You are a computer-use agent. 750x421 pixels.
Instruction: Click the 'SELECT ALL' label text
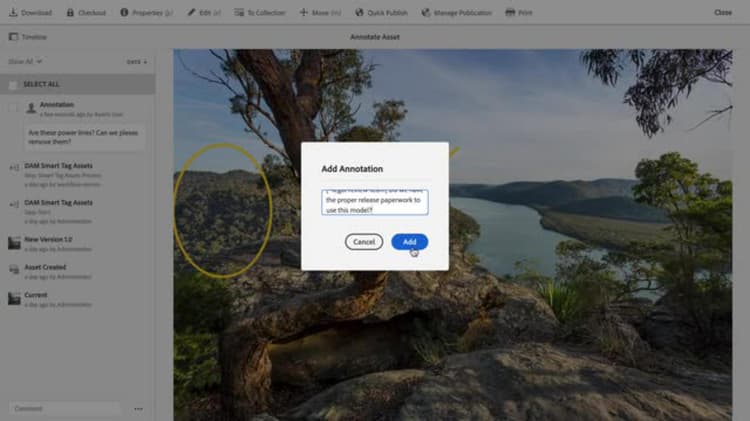click(x=41, y=84)
